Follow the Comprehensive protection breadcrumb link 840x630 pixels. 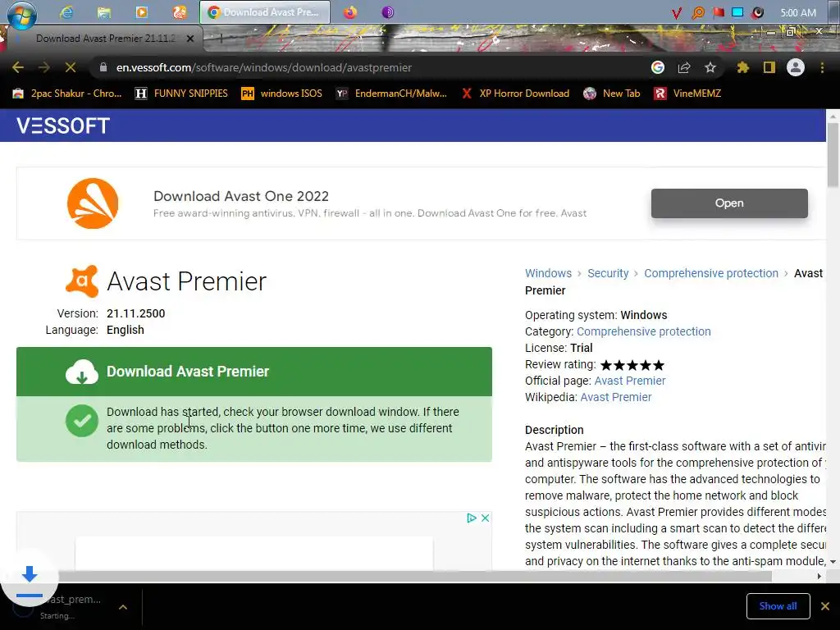pyautogui.click(x=711, y=273)
